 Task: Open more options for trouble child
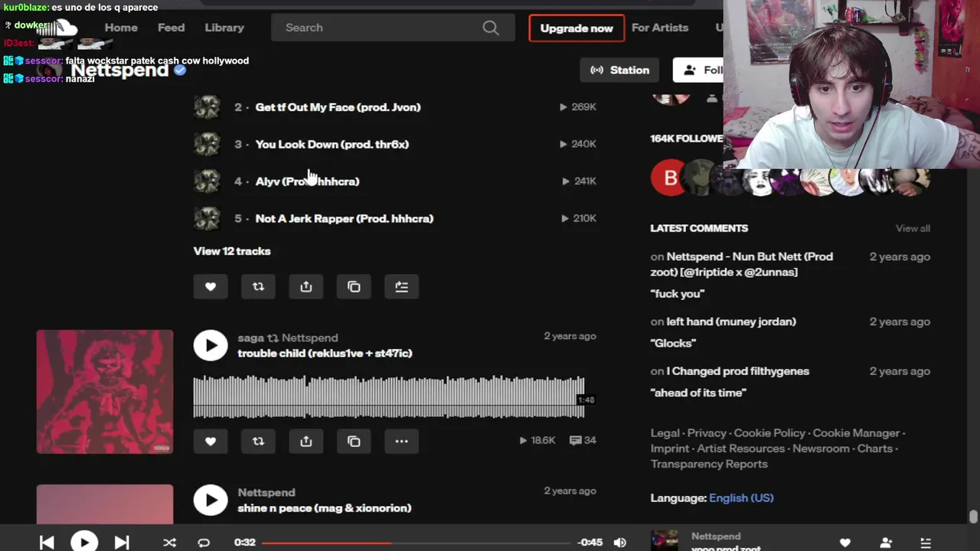pos(401,441)
